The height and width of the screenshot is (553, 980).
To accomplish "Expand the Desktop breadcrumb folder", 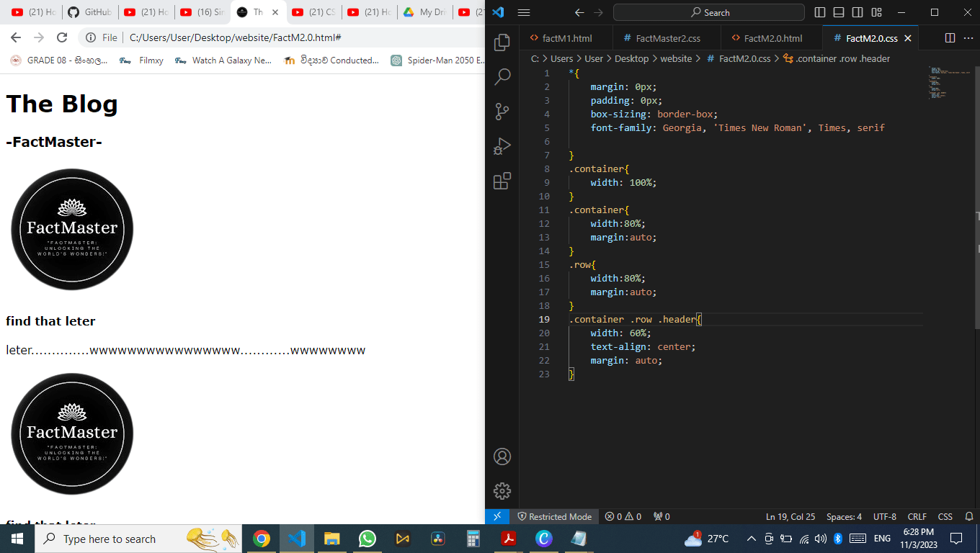I will pyautogui.click(x=631, y=58).
